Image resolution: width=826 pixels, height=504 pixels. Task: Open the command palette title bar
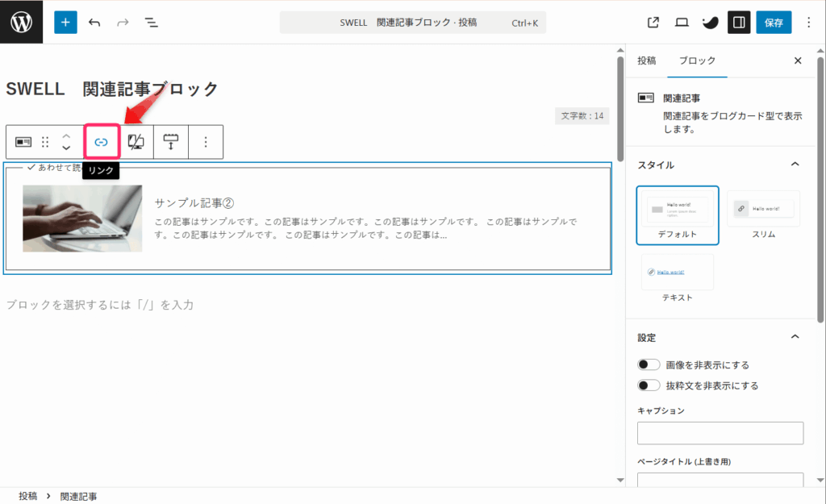[x=412, y=23]
